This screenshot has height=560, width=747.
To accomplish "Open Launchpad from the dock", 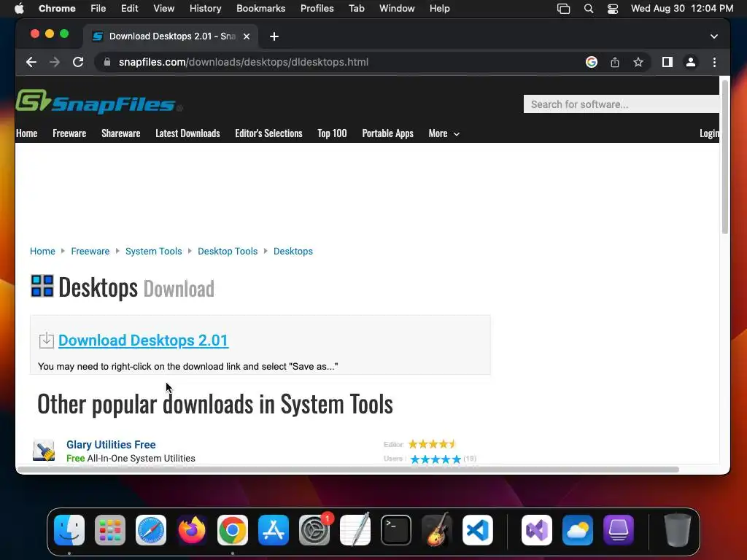I will tap(110, 530).
